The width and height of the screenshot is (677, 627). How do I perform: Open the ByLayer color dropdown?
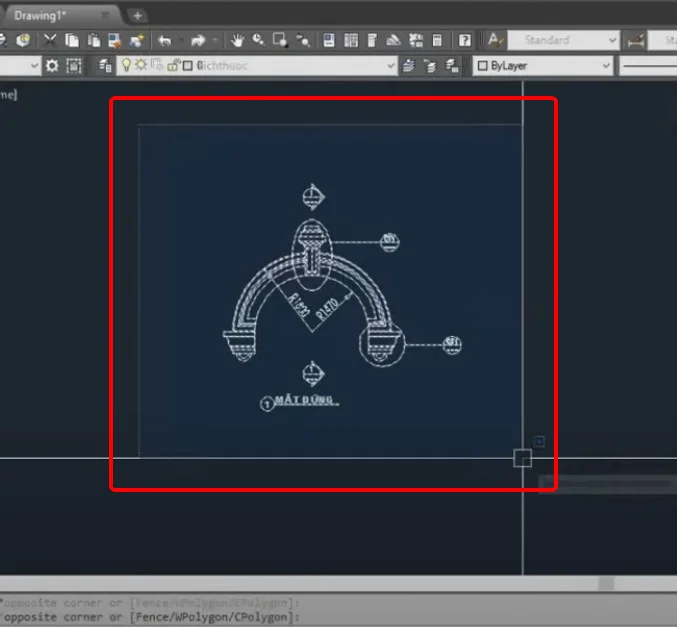point(543,66)
